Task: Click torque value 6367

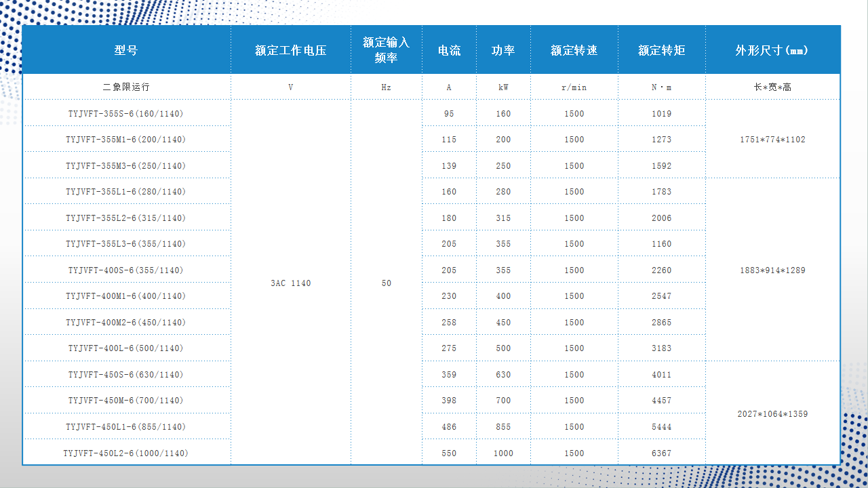Action: point(662,453)
